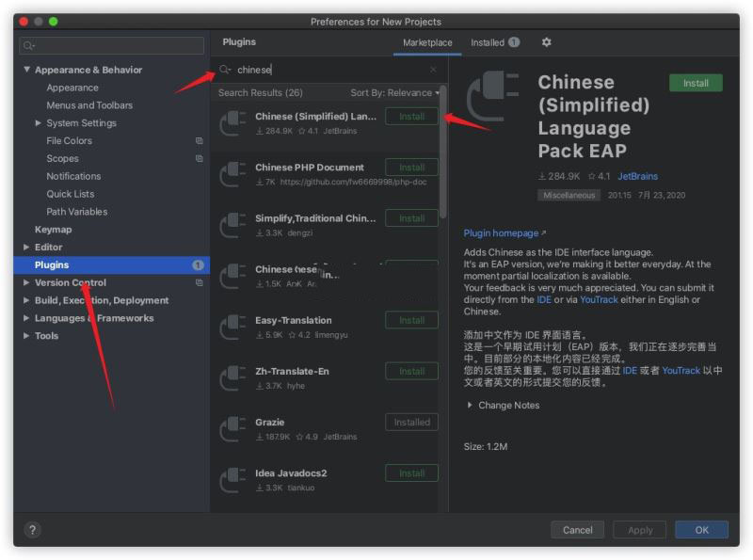This screenshot has height=560, width=753.
Task: Install the Idea Javadocs2 plugin
Action: (411, 473)
